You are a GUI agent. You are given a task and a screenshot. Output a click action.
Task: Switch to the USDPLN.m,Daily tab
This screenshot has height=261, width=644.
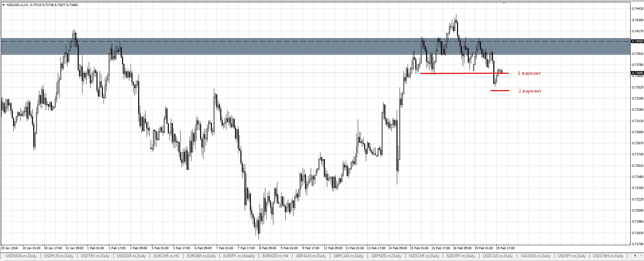pos(59,256)
